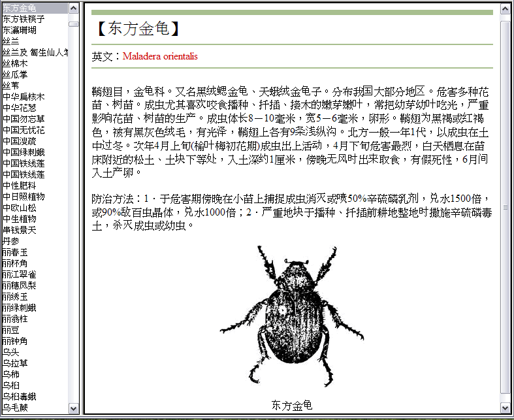Click the entry list's scrollbar thumb

[73, 24]
